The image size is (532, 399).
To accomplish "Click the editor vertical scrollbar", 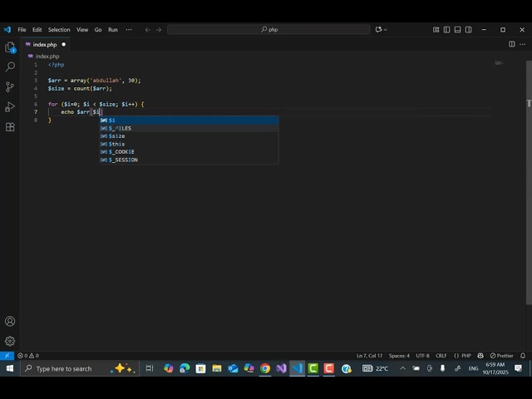I will (529, 183).
